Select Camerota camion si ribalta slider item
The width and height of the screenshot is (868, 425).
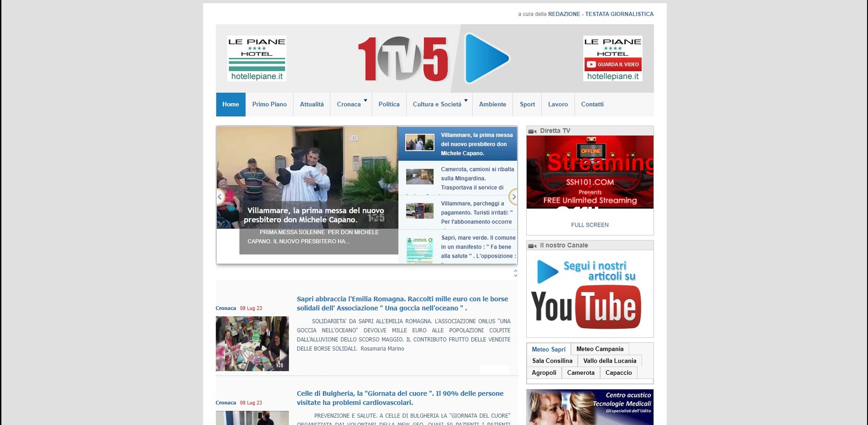click(x=458, y=178)
